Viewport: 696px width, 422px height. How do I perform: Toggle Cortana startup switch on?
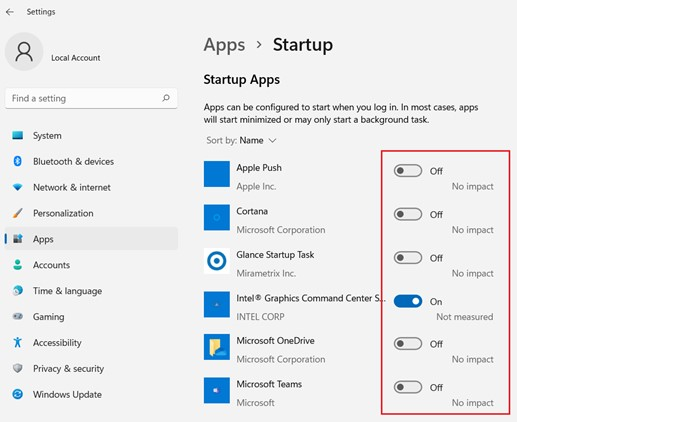pyautogui.click(x=408, y=214)
